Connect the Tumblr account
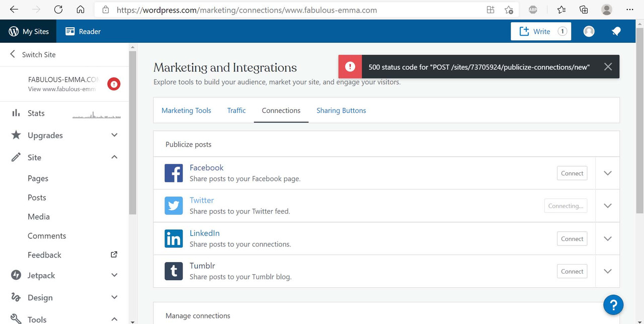The image size is (644, 324). (572, 271)
